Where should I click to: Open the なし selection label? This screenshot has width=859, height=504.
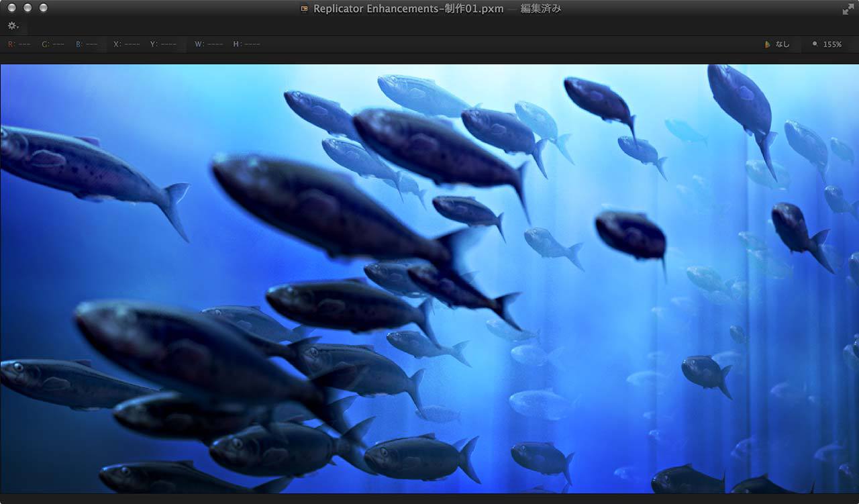click(x=782, y=44)
